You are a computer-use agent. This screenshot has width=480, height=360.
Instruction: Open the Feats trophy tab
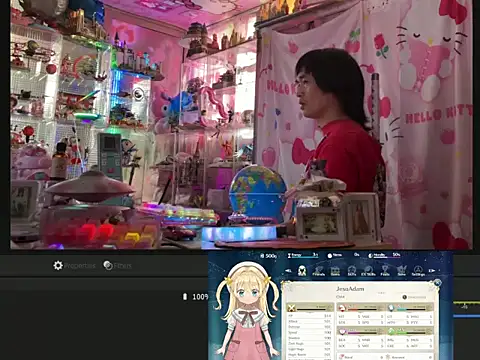click(x=385, y=271)
